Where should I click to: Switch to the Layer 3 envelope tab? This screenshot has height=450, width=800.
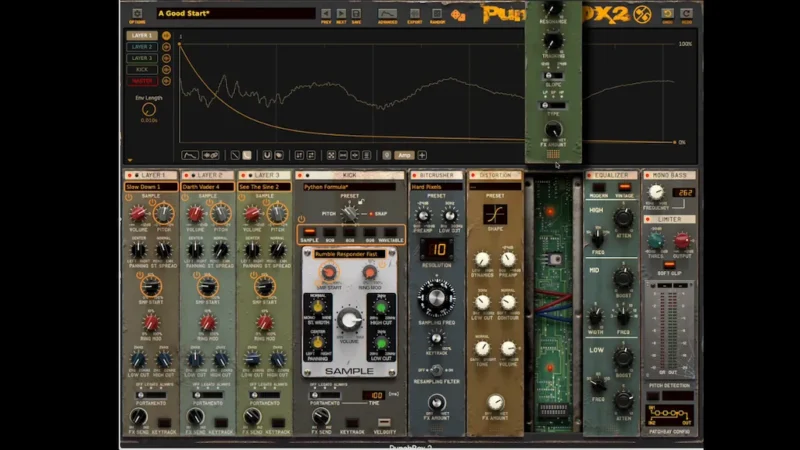(x=142, y=58)
